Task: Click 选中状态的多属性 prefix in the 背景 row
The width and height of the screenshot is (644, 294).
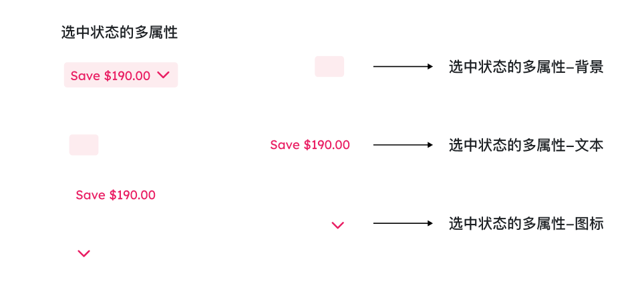Action: [x=507, y=67]
